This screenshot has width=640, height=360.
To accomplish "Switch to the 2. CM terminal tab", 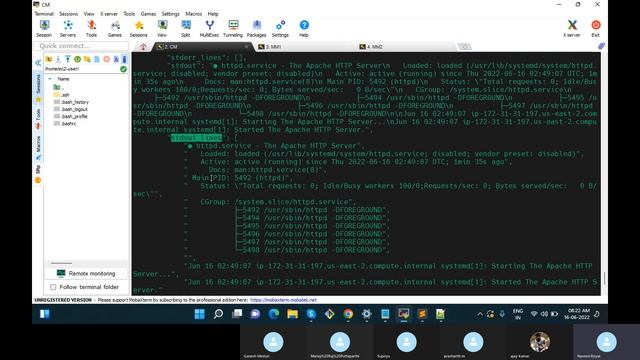I will point(202,47).
